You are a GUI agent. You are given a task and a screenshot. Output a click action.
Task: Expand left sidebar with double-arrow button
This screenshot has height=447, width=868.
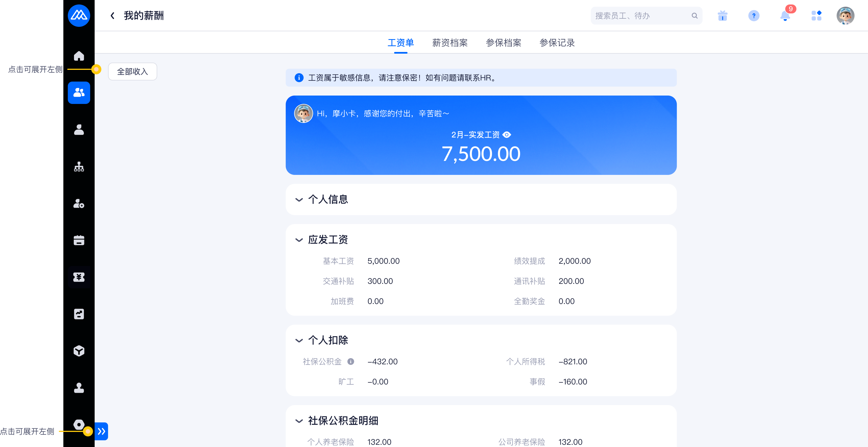[101, 431]
